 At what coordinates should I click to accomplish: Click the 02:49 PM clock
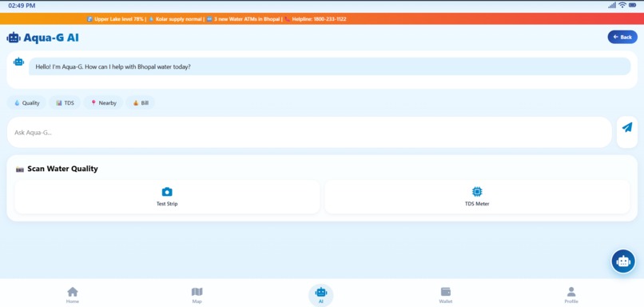coord(22,6)
